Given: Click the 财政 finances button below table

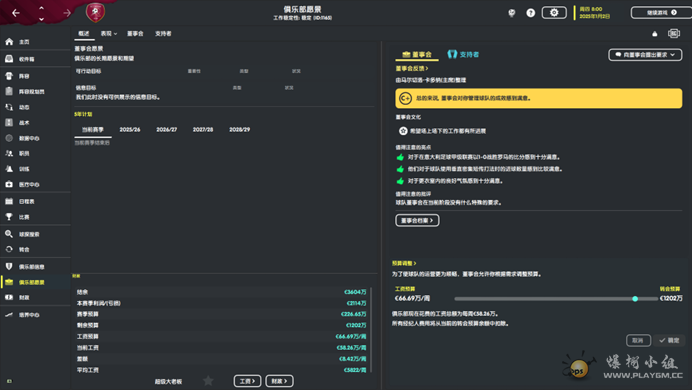Looking at the screenshot, I should (x=279, y=381).
